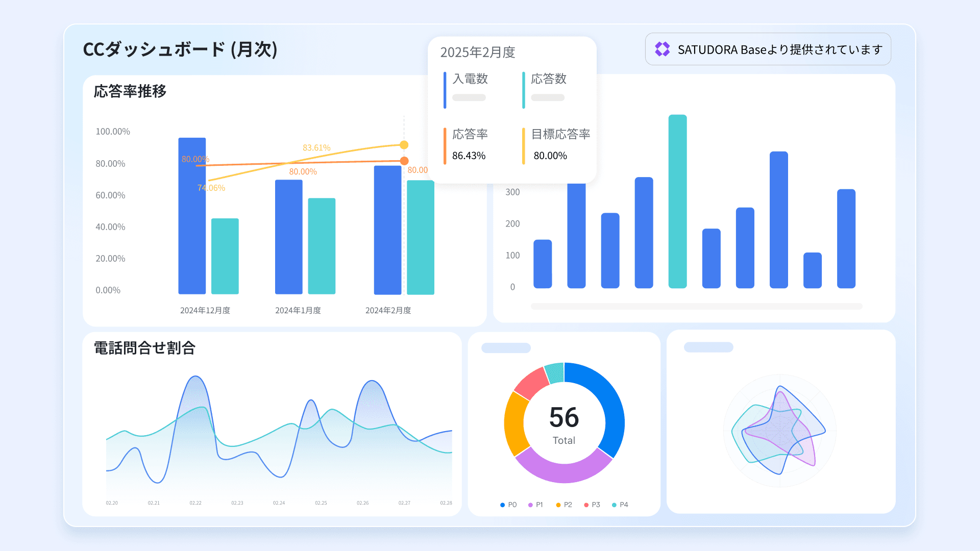
Task: Click the center 56 Total donut label
Action: 564,424
